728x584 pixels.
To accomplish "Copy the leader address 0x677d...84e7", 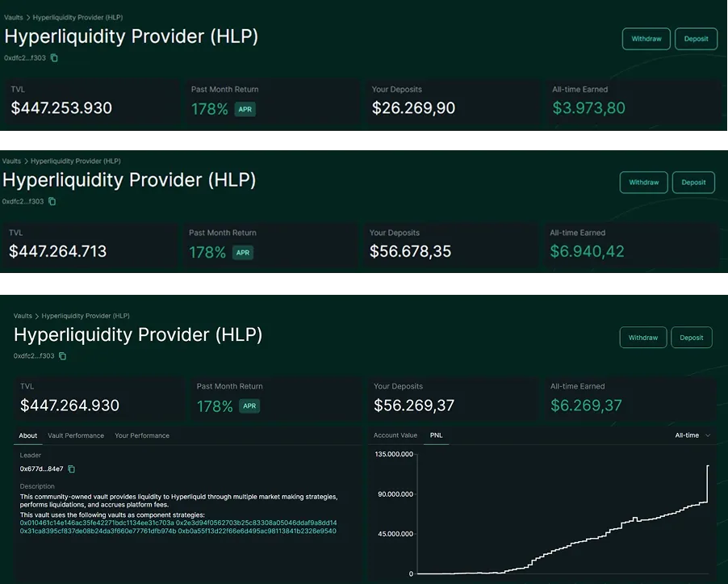I will [x=72, y=469].
